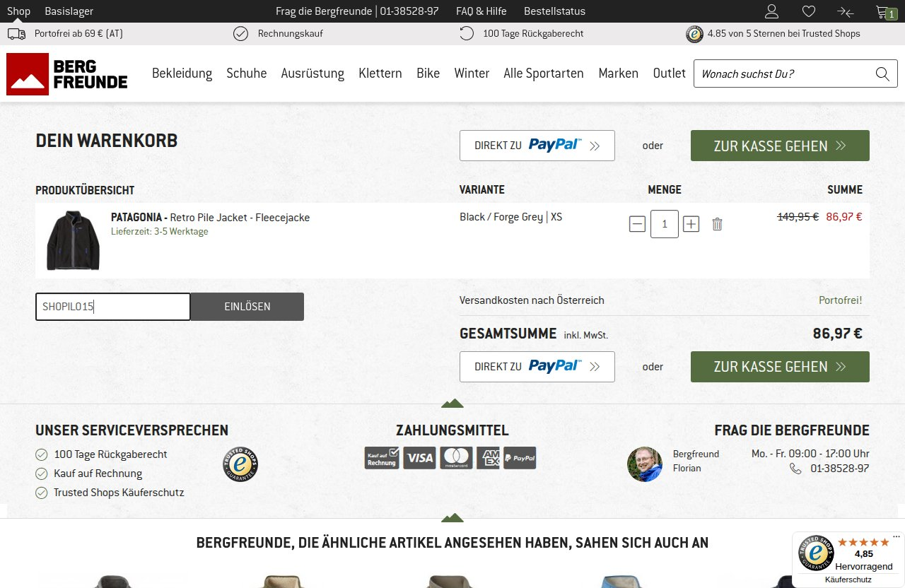Click the Black / Forge Grey | XS variant text

pos(511,217)
